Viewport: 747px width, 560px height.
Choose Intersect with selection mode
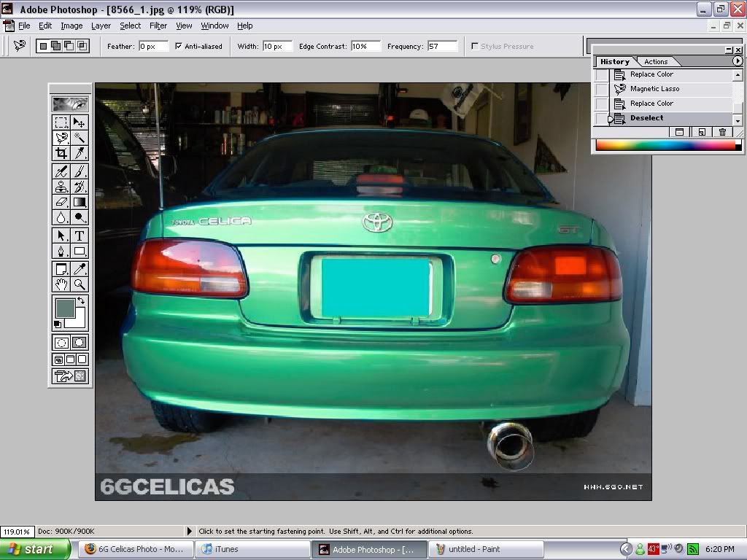tap(82, 46)
